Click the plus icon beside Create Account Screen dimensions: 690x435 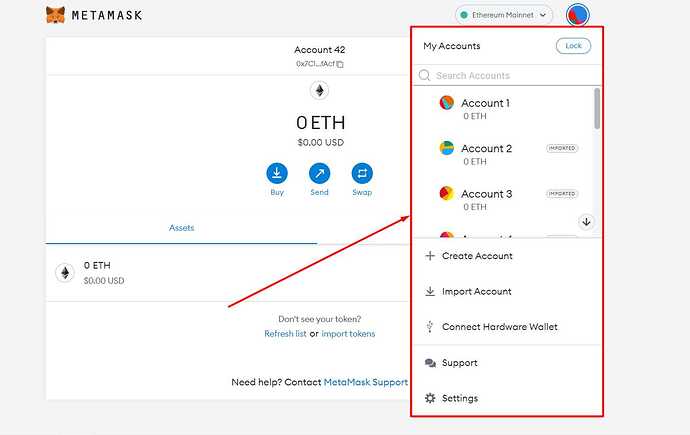tap(430, 256)
